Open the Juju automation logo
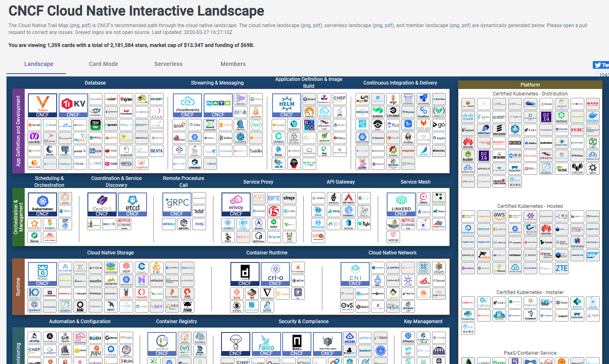The image size is (609, 364). [96, 350]
